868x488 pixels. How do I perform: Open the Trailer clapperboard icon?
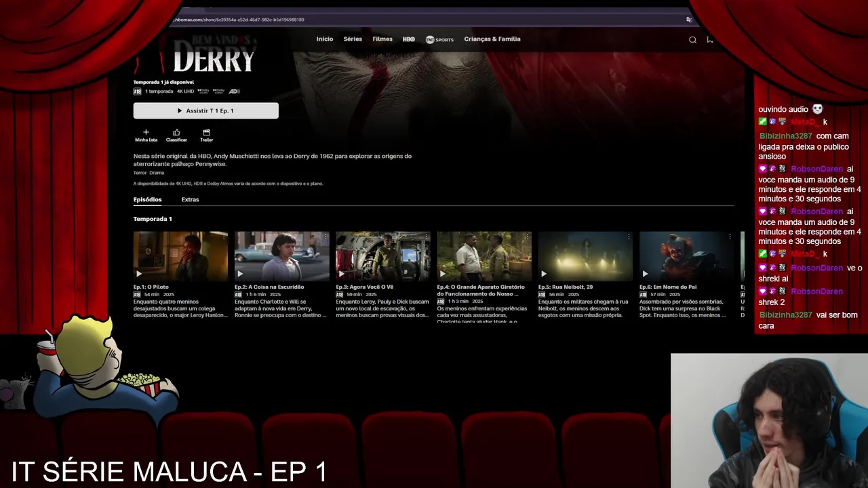pyautogui.click(x=207, y=132)
